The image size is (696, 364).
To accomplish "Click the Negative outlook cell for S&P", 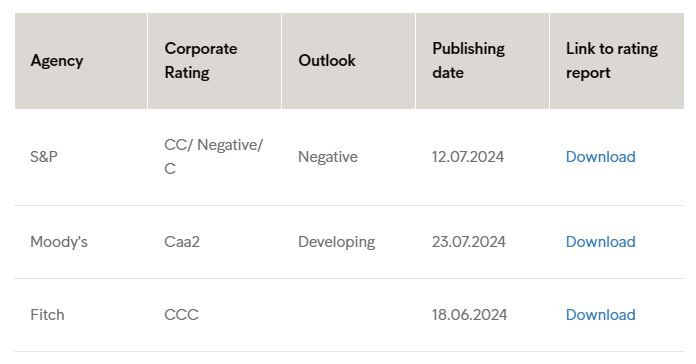I will click(328, 157).
